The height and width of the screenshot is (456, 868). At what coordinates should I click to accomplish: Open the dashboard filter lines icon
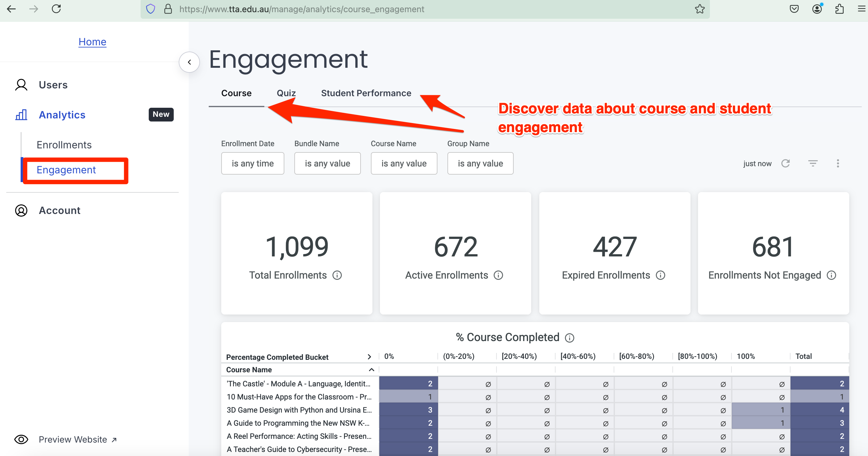(813, 163)
